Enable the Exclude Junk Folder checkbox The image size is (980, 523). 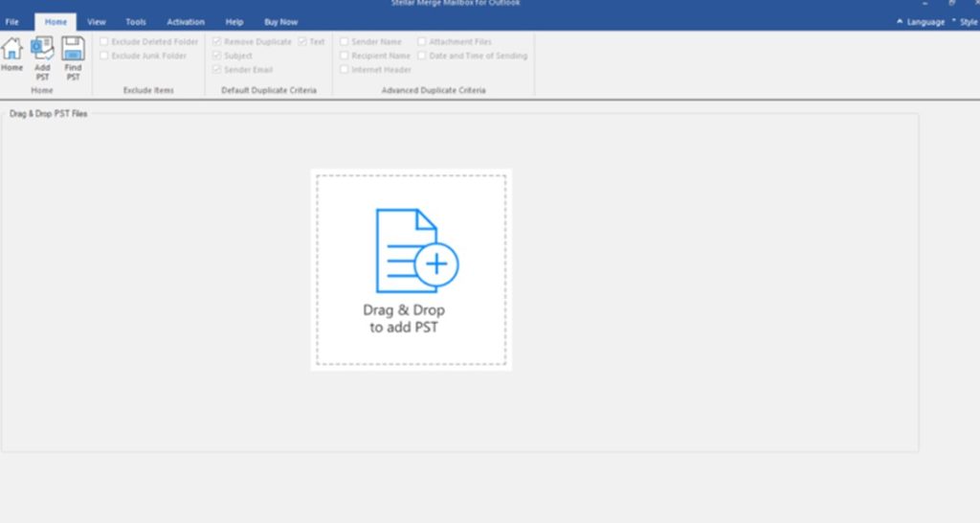(104, 56)
